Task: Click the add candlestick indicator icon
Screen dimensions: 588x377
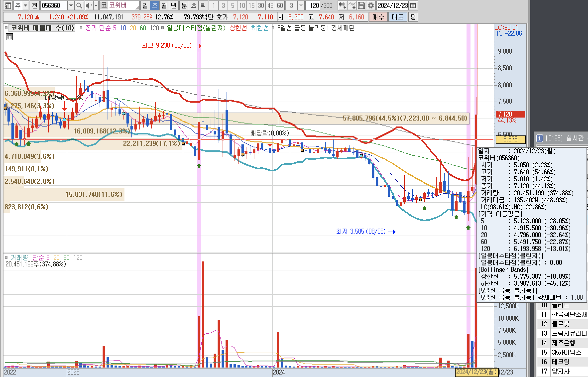Action: pyautogui.click(x=343, y=5)
